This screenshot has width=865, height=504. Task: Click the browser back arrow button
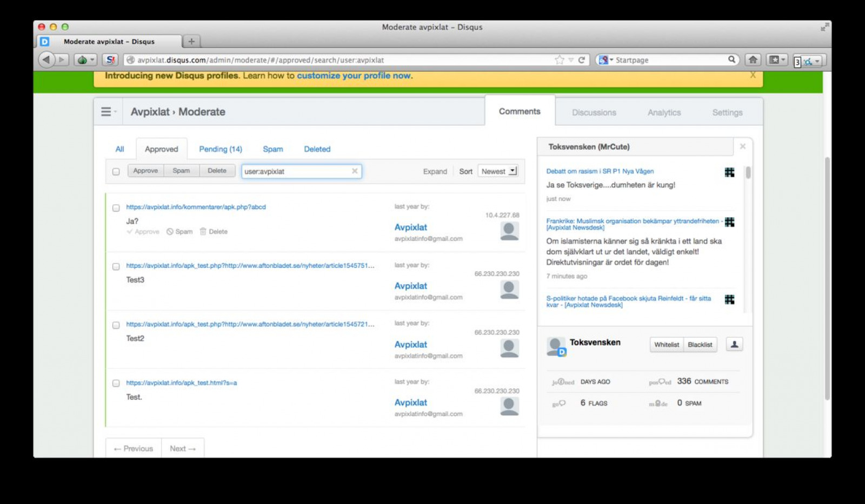46,60
